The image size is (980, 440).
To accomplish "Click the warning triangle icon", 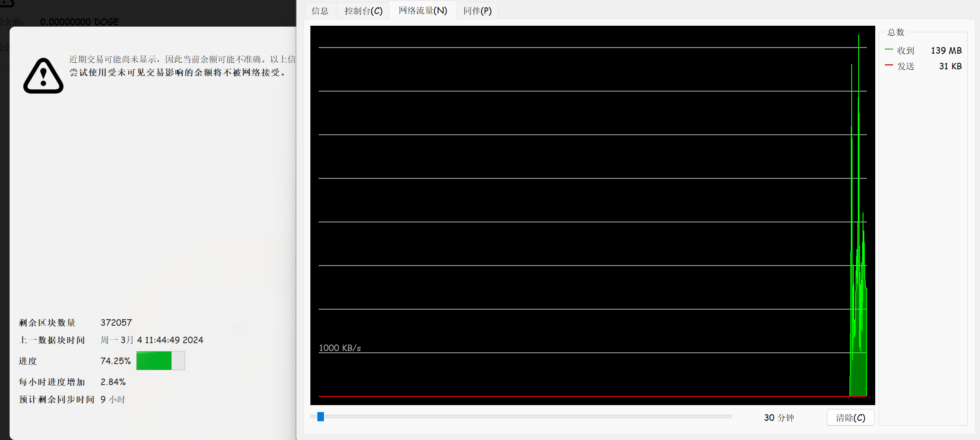I will click(43, 76).
